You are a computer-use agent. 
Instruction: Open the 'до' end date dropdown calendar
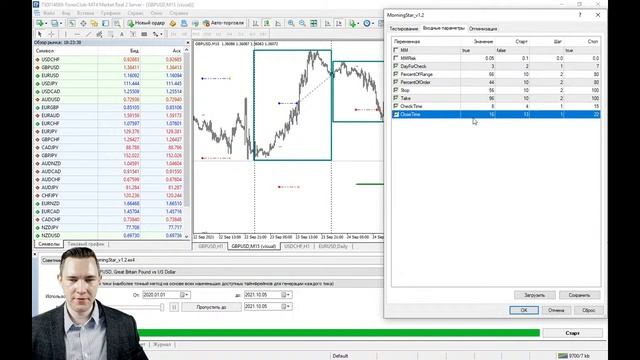(x=286, y=295)
